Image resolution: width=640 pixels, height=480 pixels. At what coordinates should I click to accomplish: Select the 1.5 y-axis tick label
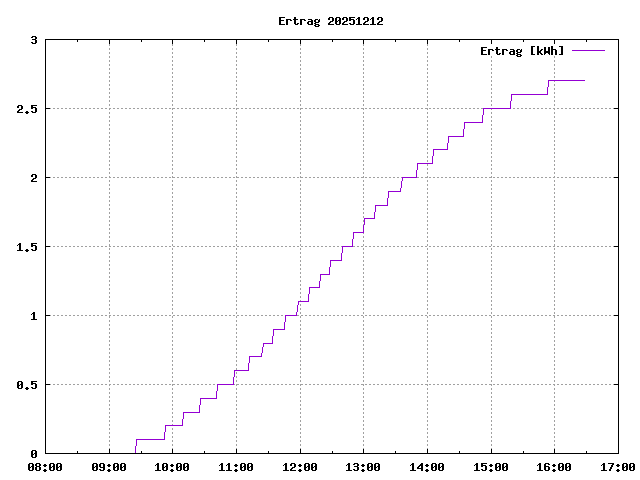click(27, 247)
